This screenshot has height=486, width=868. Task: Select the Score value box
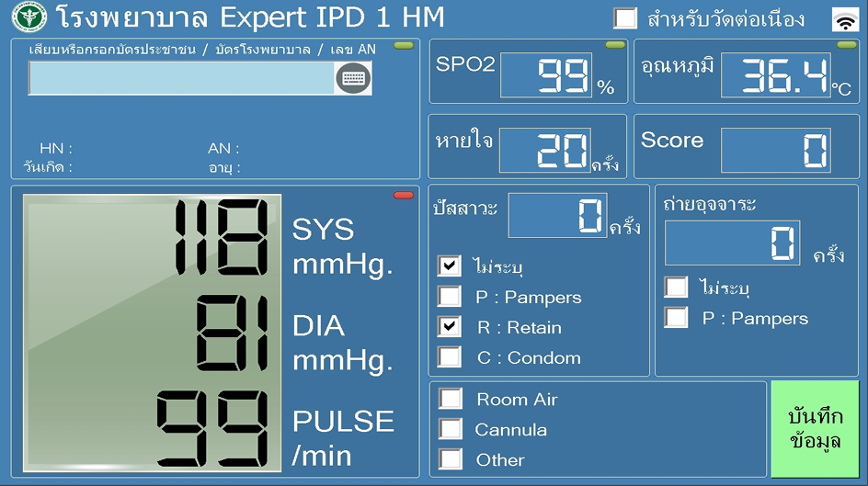tap(775, 150)
